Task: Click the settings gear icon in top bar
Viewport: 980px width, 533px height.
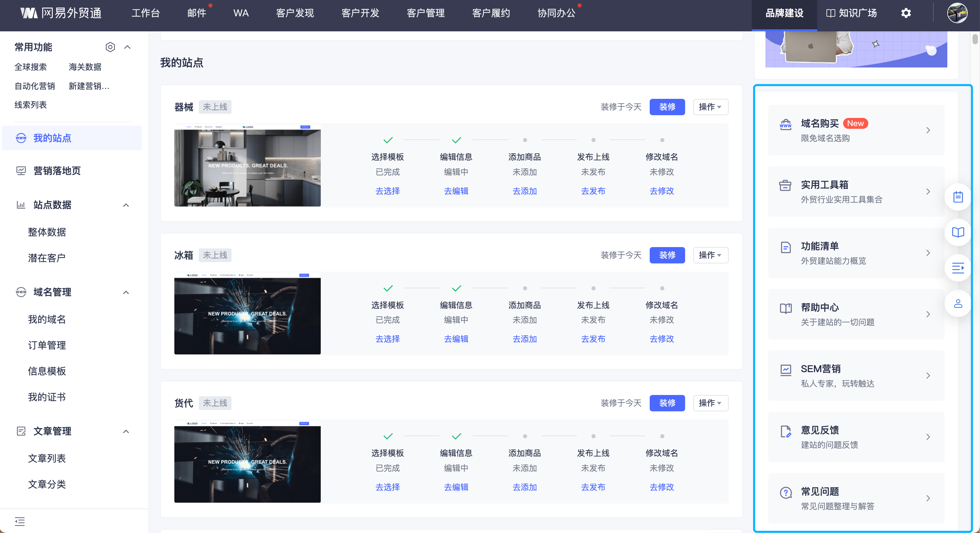Action: (906, 13)
